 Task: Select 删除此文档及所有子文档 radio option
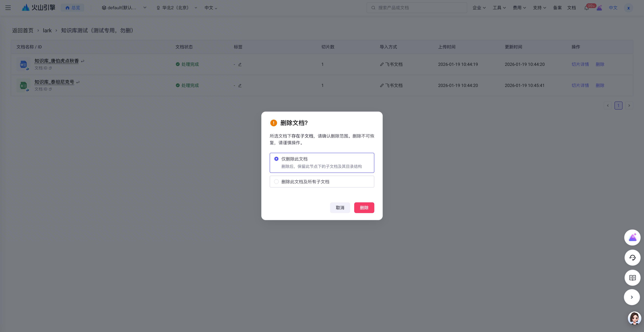click(x=276, y=181)
